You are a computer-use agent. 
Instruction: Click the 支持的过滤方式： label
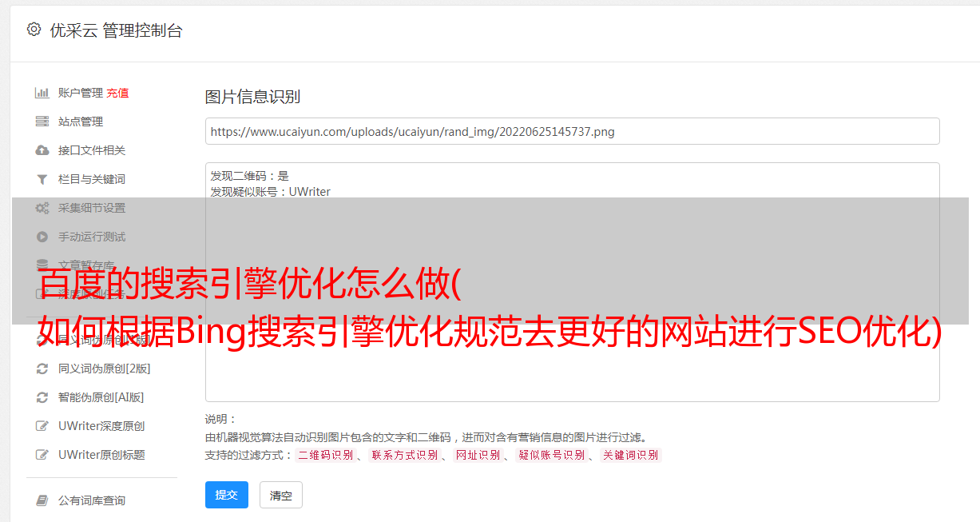click(x=249, y=455)
